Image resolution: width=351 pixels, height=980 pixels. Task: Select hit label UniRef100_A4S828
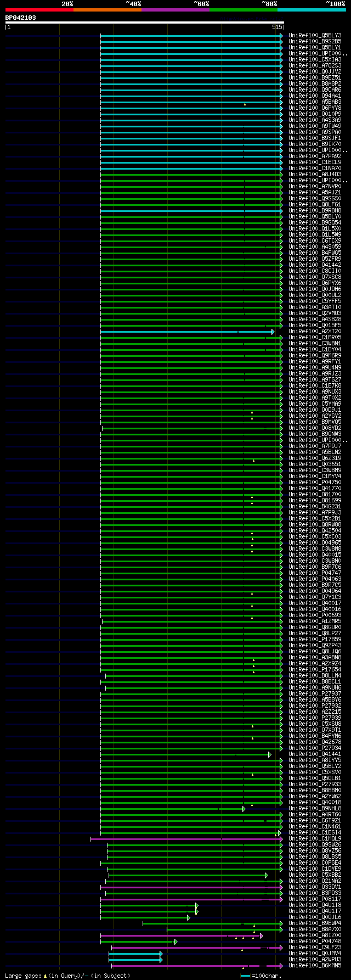315,320
